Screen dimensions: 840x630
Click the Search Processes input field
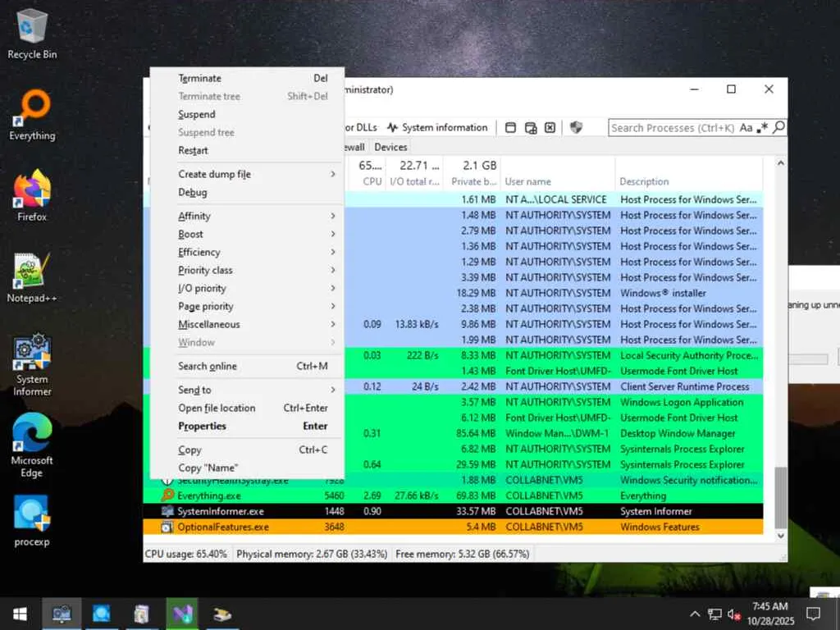(673, 127)
